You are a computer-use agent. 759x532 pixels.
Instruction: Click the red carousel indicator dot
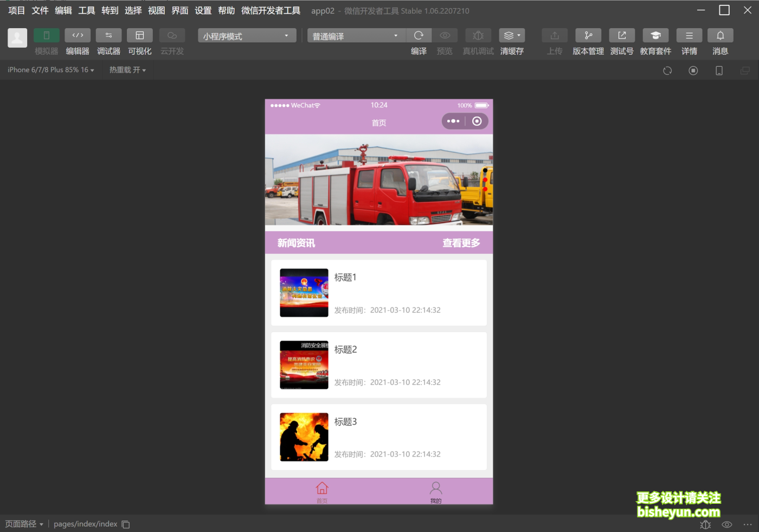click(485, 180)
